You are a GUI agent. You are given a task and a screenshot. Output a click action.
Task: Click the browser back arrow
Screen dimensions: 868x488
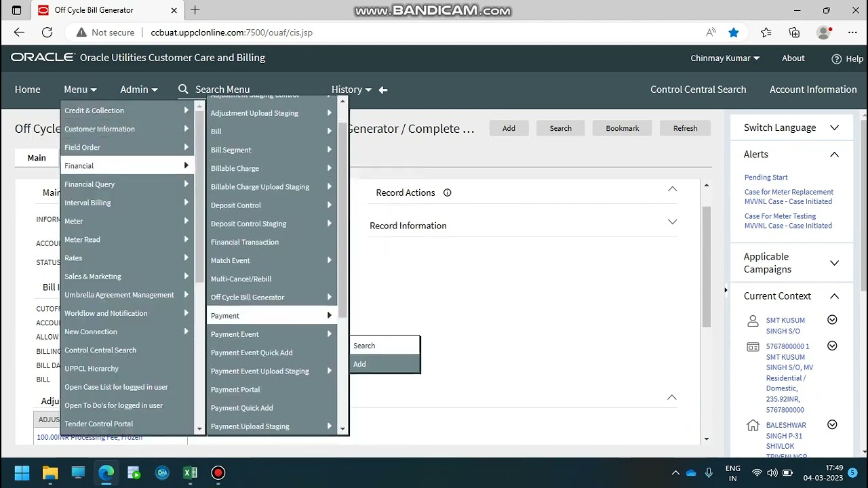(19, 32)
